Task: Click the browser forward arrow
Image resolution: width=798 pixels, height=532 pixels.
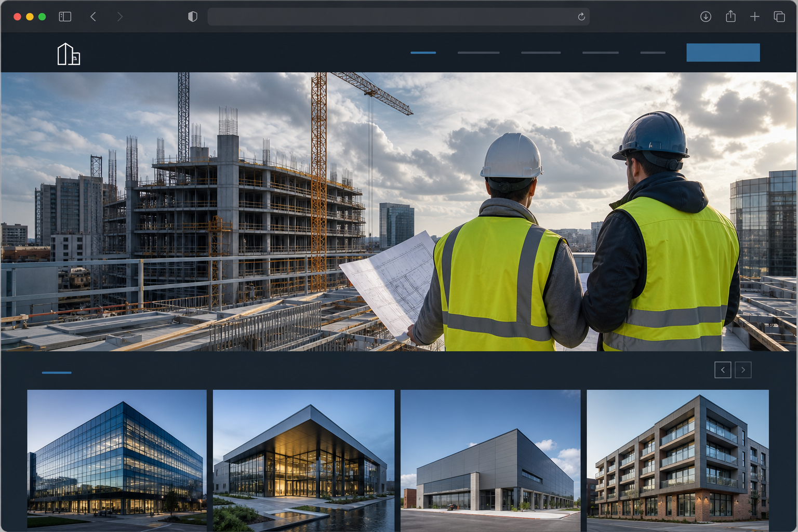Action: click(x=120, y=17)
